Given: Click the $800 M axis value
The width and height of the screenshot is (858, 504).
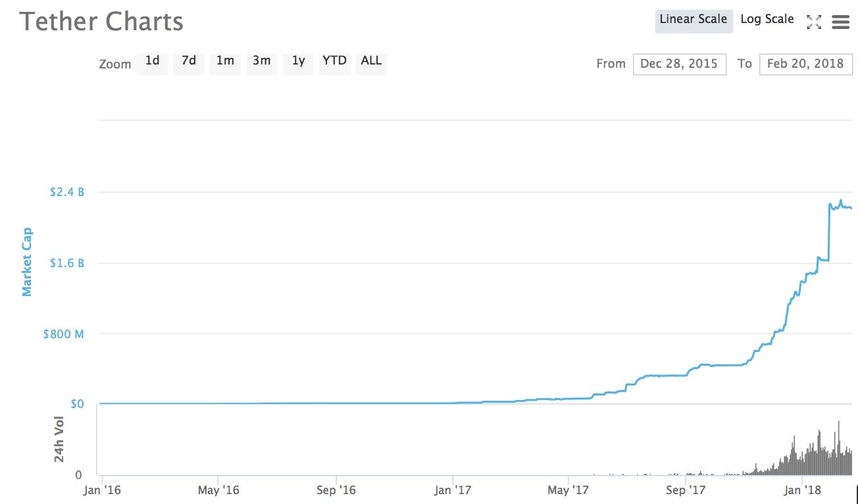Looking at the screenshot, I should [x=64, y=334].
